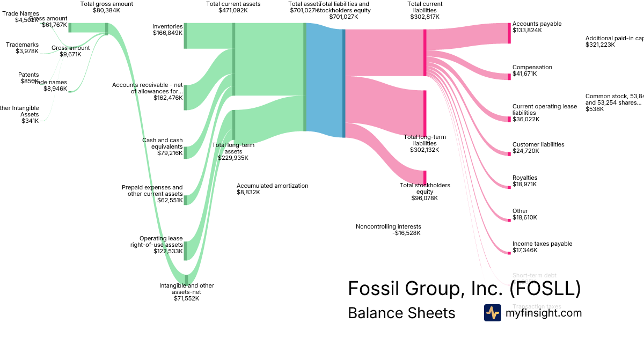
Task: Click the Accounts payable pink node bar
Action: (x=509, y=33)
